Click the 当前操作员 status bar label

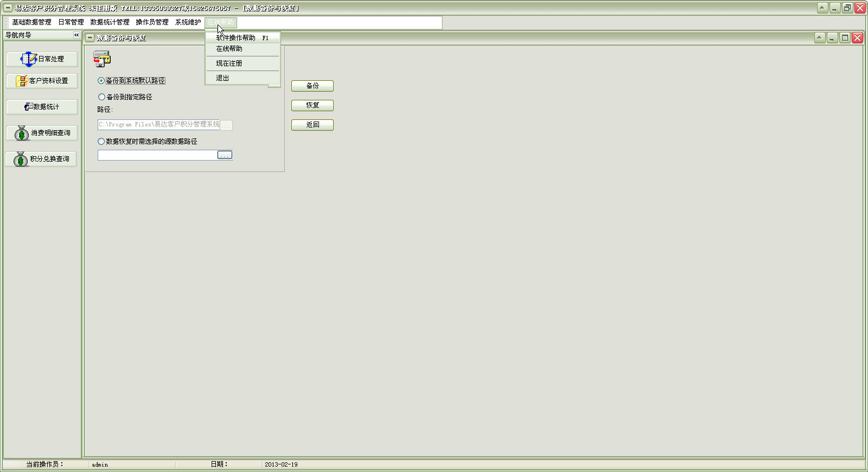pos(44,464)
